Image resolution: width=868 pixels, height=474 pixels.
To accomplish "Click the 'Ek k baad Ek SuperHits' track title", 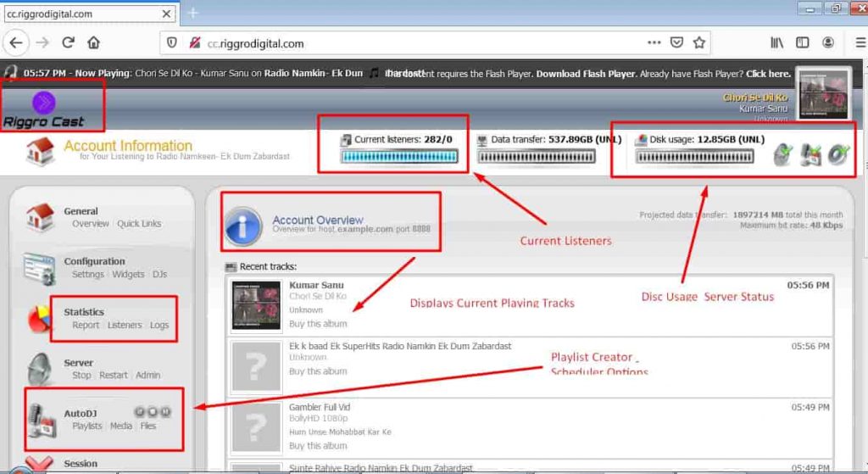I will coord(400,346).
